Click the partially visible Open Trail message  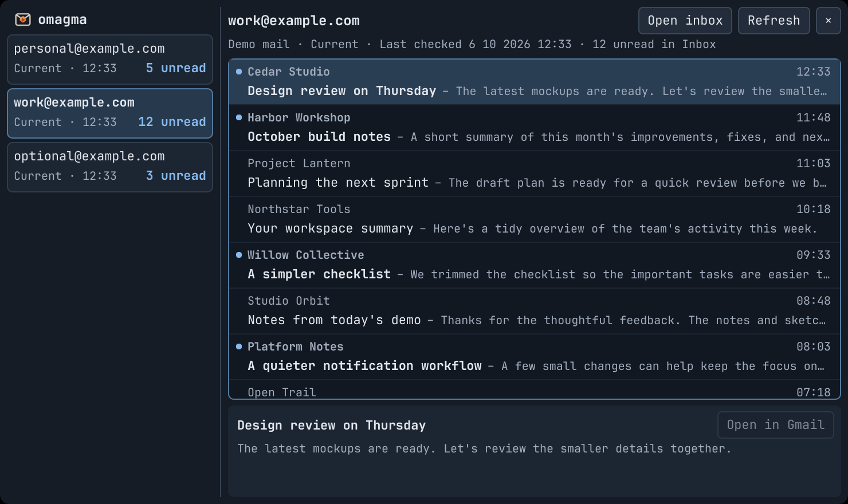535,389
